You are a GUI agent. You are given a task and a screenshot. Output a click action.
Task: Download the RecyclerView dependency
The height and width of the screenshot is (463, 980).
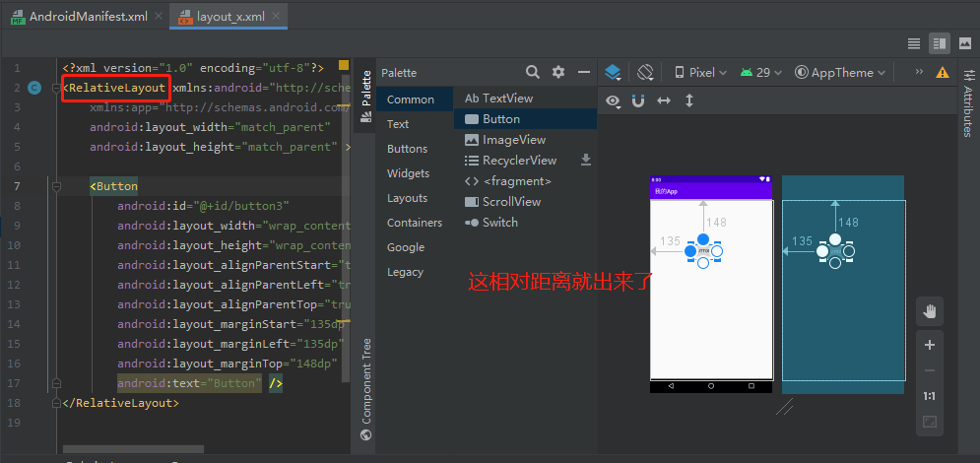pyautogui.click(x=586, y=161)
